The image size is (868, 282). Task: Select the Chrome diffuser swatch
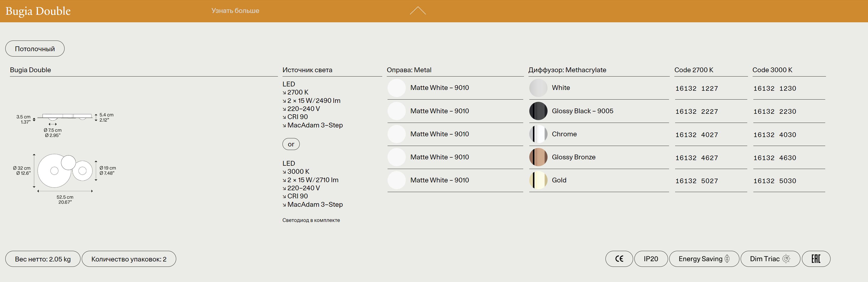[538, 134]
